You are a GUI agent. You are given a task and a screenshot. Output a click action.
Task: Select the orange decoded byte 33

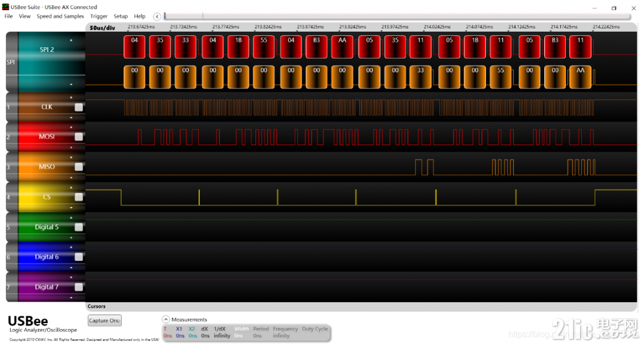pyautogui.click(x=421, y=77)
